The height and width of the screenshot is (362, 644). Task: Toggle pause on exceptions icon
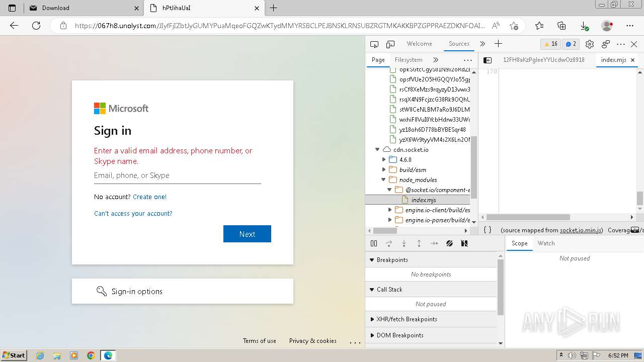464,243
